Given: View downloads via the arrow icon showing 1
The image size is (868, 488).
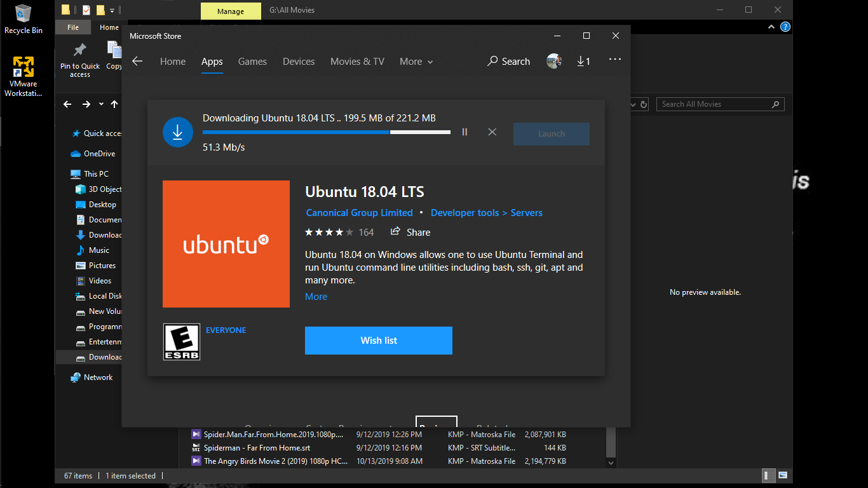Looking at the screenshot, I should [583, 61].
